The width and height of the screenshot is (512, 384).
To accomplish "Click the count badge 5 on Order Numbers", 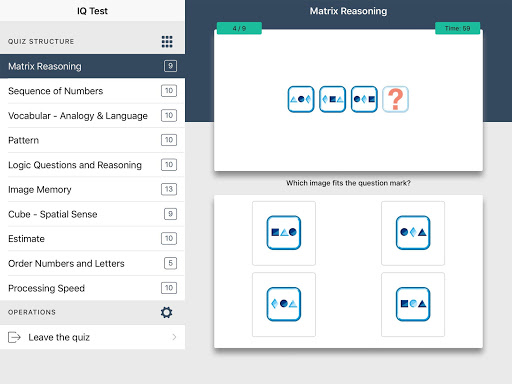I will pyautogui.click(x=170, y=263).
